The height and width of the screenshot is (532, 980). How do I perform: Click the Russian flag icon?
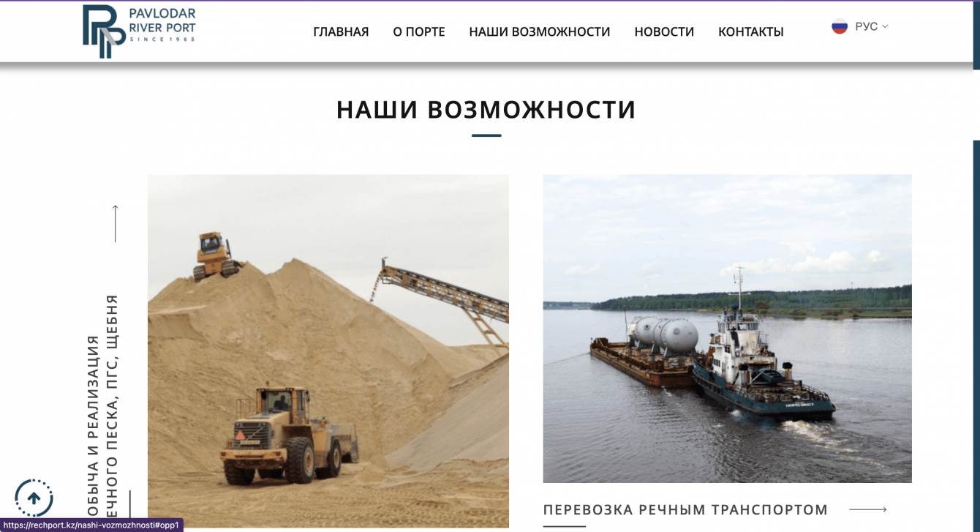(x=840, y=26)
